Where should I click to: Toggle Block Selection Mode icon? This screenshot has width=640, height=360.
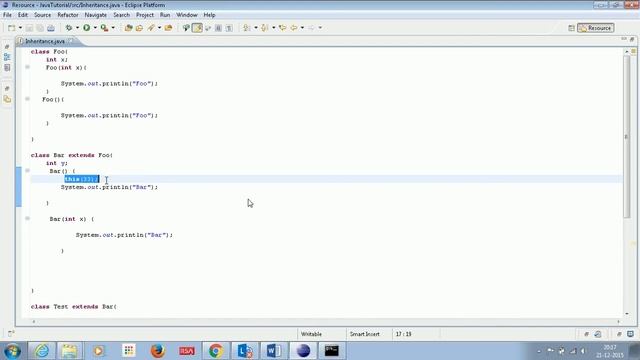point(218,28)
